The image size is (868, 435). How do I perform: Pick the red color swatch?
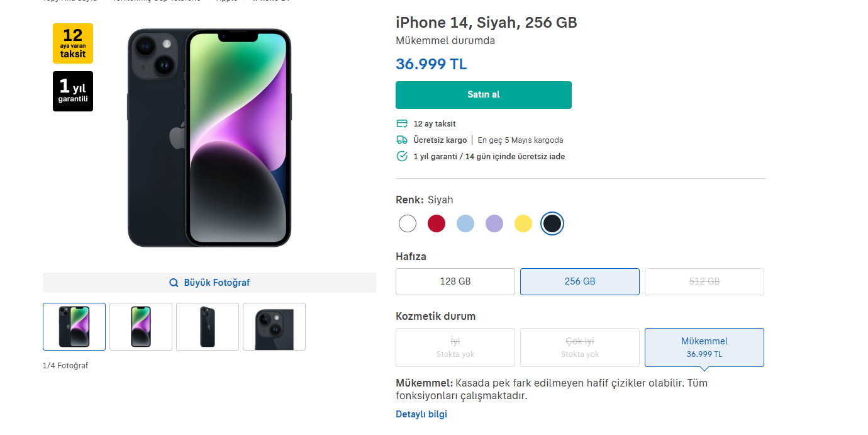tap(437, 223)
